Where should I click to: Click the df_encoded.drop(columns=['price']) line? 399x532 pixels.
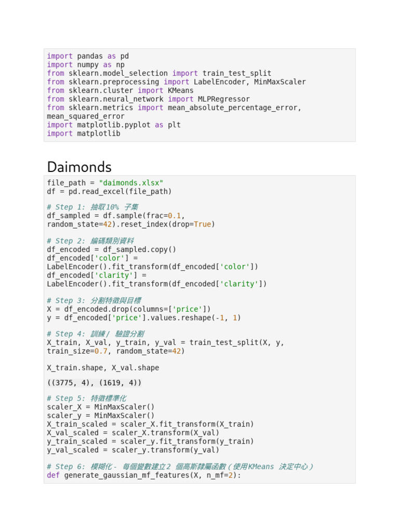coord(129,309)
